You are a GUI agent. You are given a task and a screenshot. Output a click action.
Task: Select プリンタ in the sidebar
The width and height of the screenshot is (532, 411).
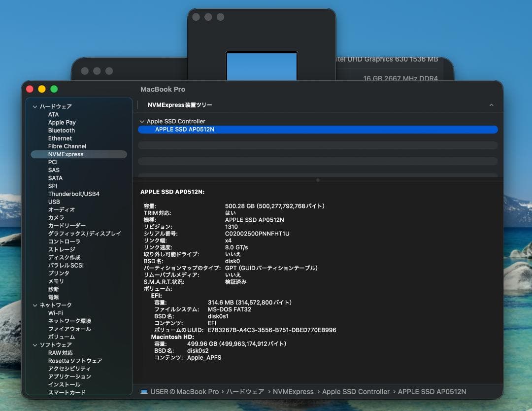point(59,273)
